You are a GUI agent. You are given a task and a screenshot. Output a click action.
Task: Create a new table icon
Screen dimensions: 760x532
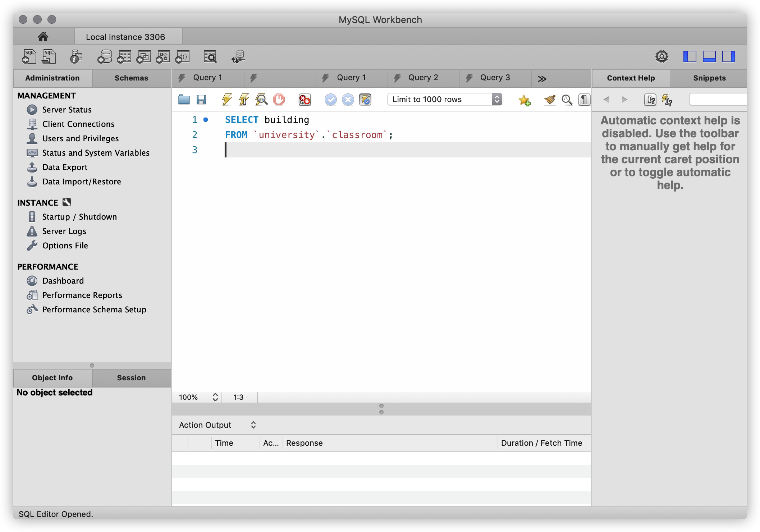click(124, 57)
